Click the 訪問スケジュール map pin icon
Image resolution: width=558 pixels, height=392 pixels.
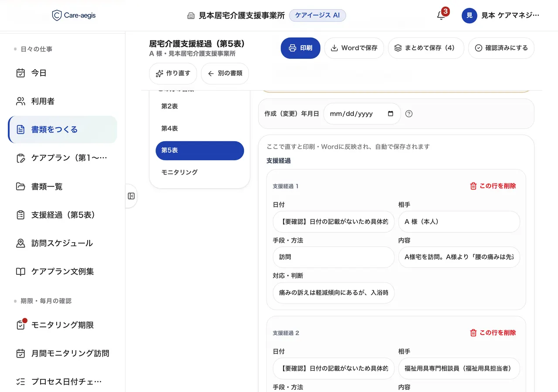click(20, 243)
